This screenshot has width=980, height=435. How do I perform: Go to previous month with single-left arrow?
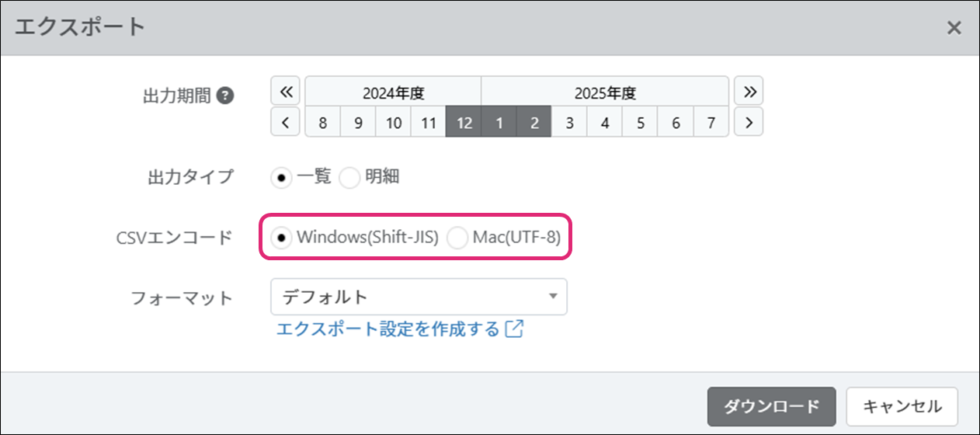click(285, 122)
